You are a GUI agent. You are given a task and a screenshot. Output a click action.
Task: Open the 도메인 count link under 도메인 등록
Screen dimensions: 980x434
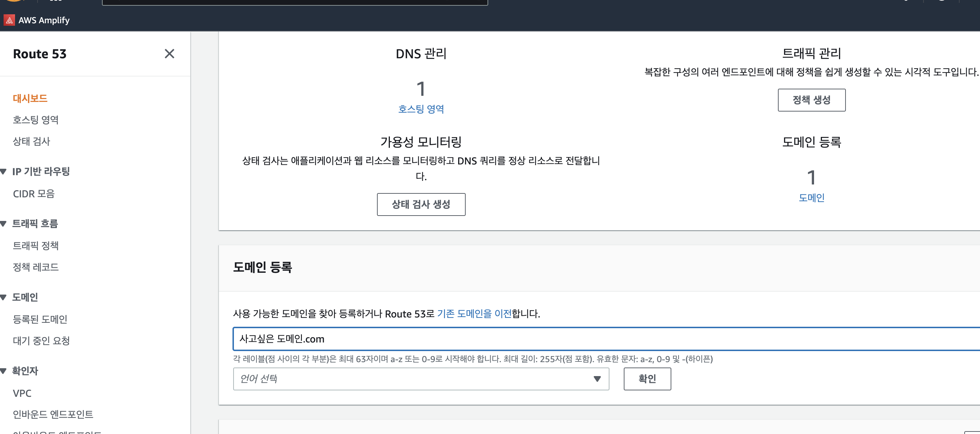click(x=811, y=198)
